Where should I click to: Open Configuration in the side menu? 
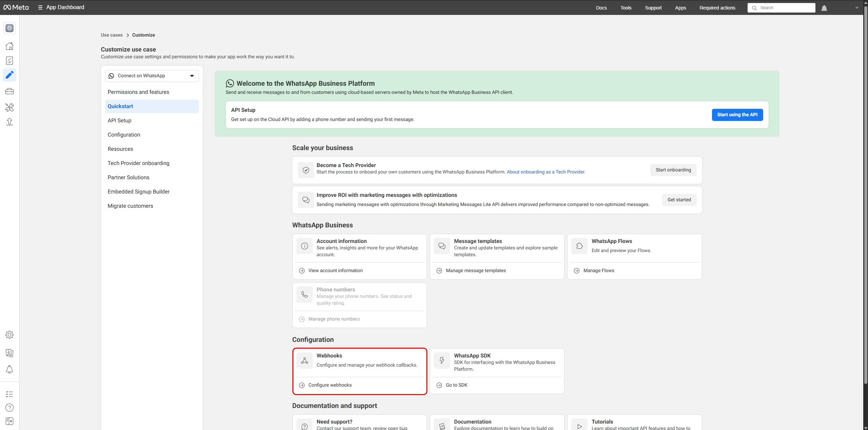click(152, 135)
